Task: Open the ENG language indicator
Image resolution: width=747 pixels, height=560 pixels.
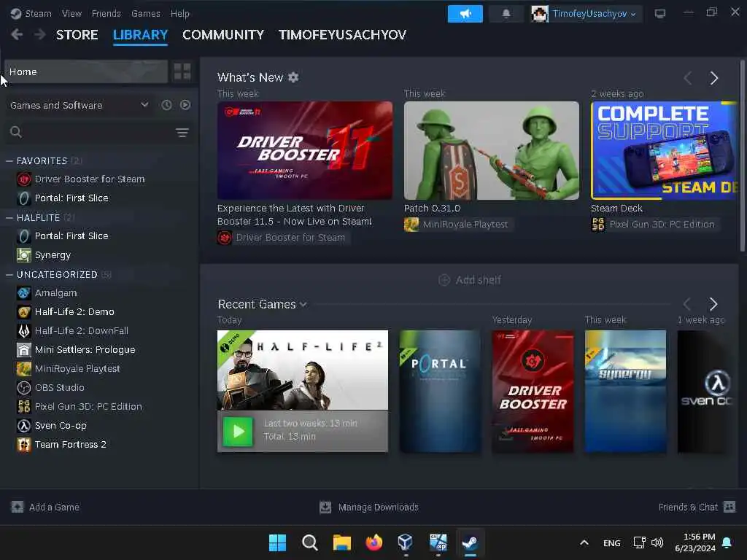Action: pyautogui.click(x=612, y=542)
